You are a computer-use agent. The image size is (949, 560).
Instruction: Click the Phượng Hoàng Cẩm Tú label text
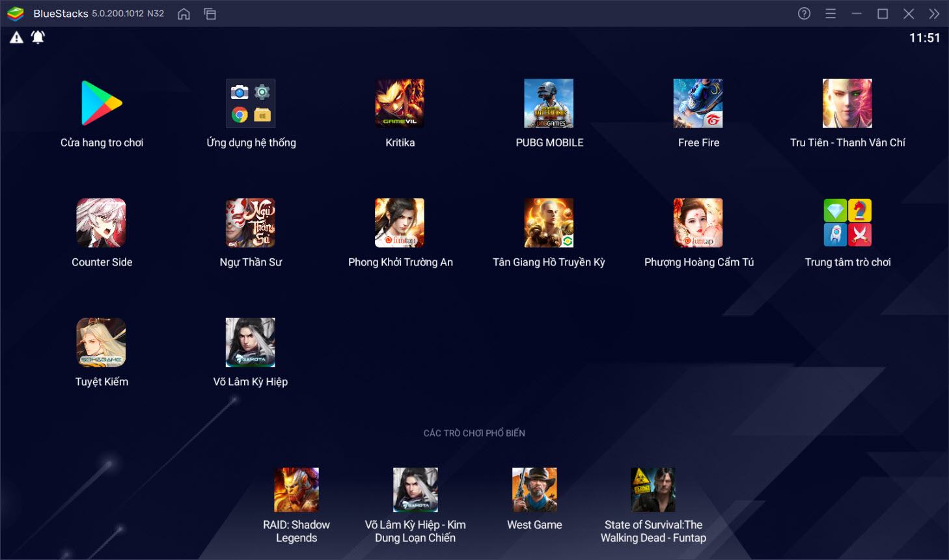[699, 262]
